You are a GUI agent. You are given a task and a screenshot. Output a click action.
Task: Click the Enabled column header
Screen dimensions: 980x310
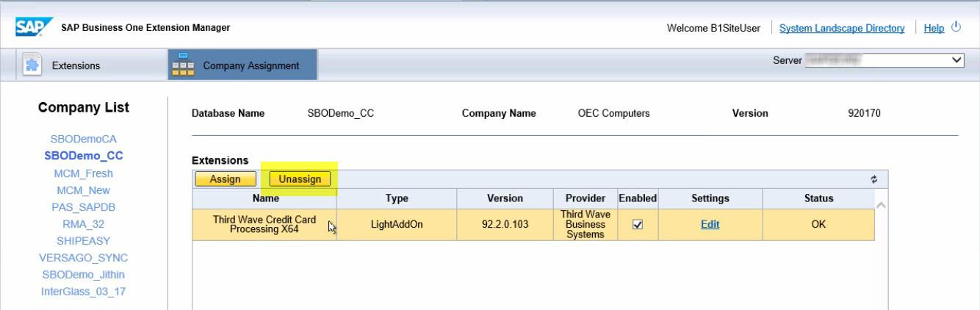[638, 198]
